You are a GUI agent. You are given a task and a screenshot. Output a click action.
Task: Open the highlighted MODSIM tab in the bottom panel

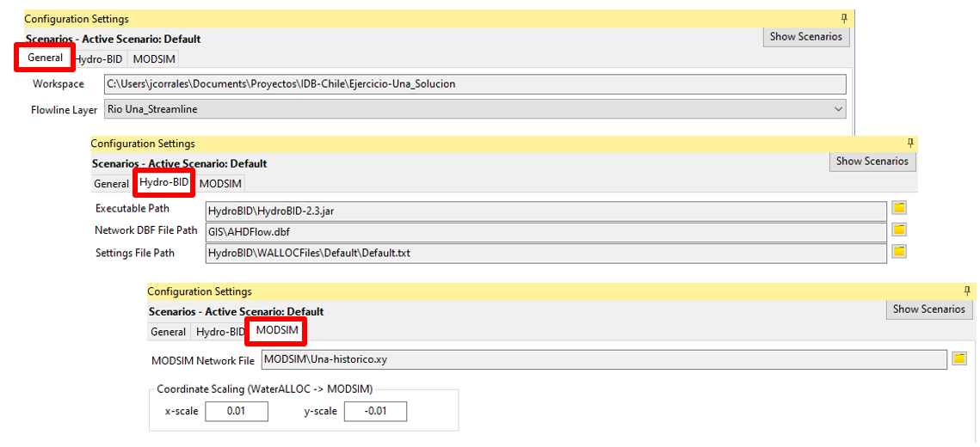click(277, 331)
